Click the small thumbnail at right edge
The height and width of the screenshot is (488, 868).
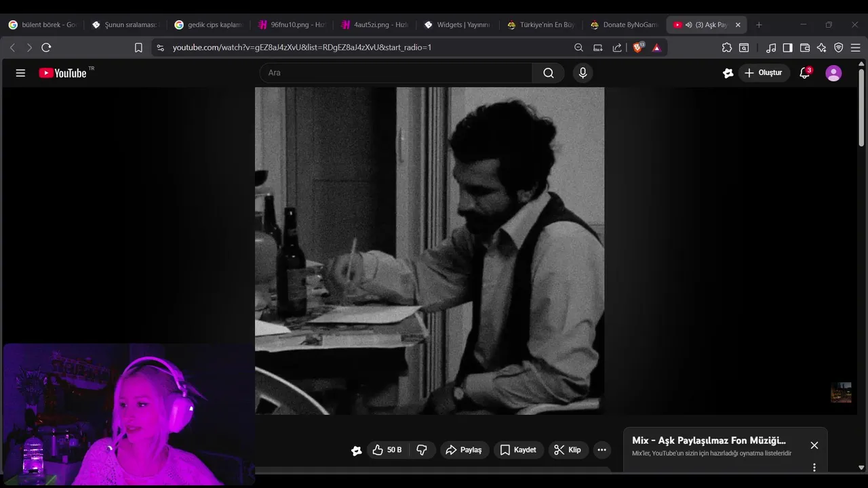841,392
